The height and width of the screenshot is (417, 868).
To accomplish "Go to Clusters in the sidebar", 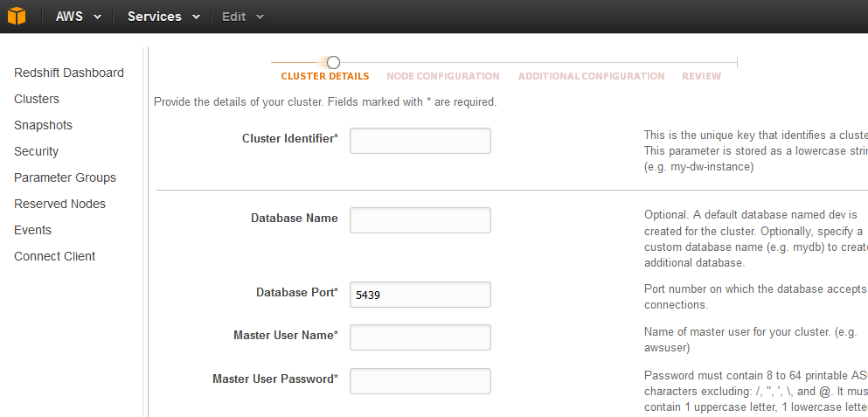I will (37, 99).
